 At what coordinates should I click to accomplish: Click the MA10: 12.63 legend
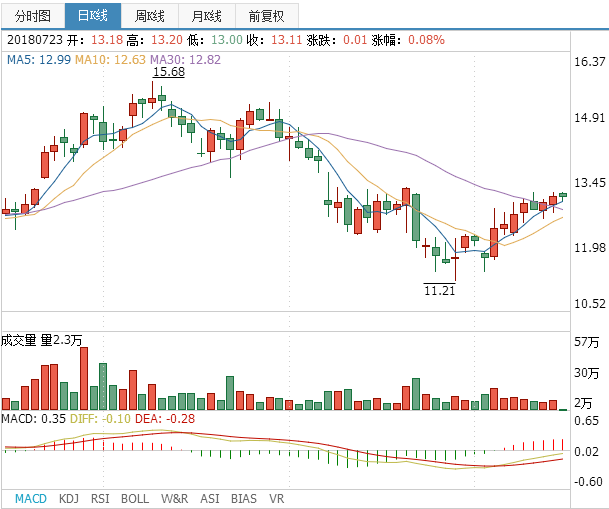[x=110, y=60]
